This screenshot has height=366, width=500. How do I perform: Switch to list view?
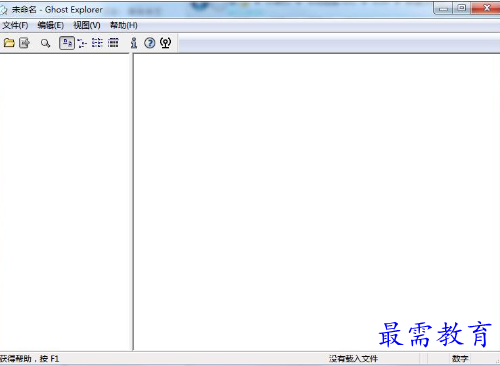97,43
